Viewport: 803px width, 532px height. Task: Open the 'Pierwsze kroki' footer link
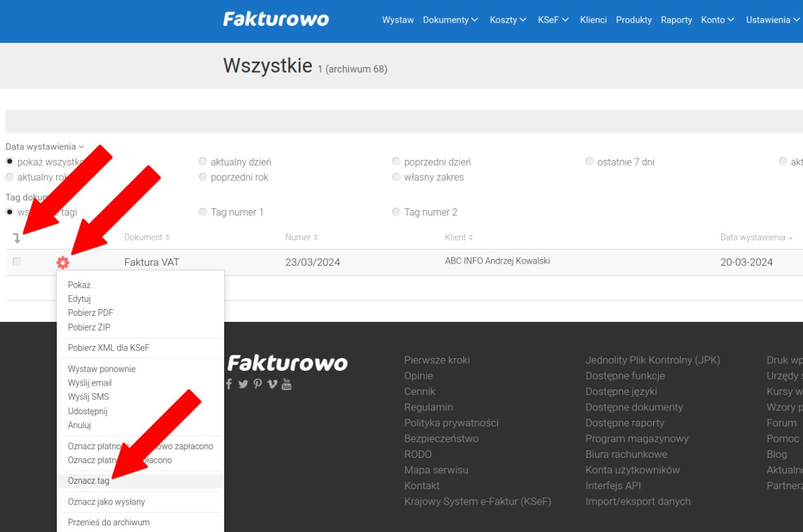point(437,360)
